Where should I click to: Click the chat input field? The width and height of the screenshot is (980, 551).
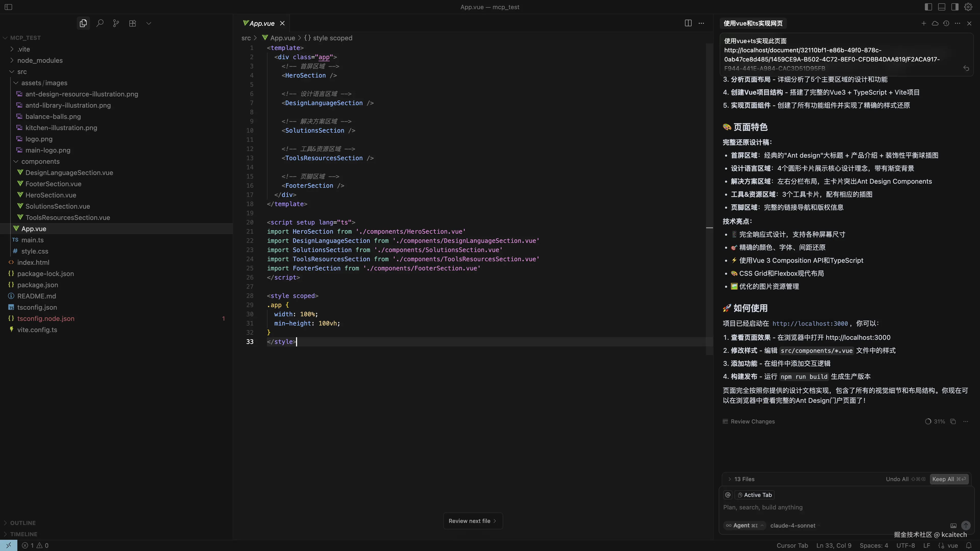click(846, 507)
